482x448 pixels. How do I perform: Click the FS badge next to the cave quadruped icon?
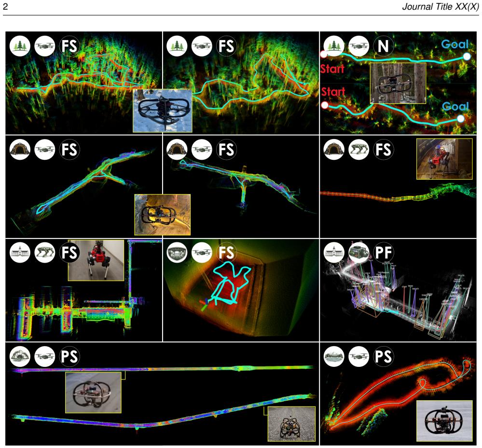(x=383, y=150)
